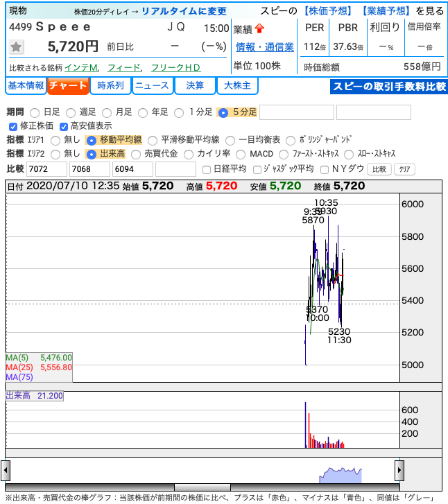Screen dimensions: 448x504
Task: Click the first empty period date field
Action: coord(297,112)
